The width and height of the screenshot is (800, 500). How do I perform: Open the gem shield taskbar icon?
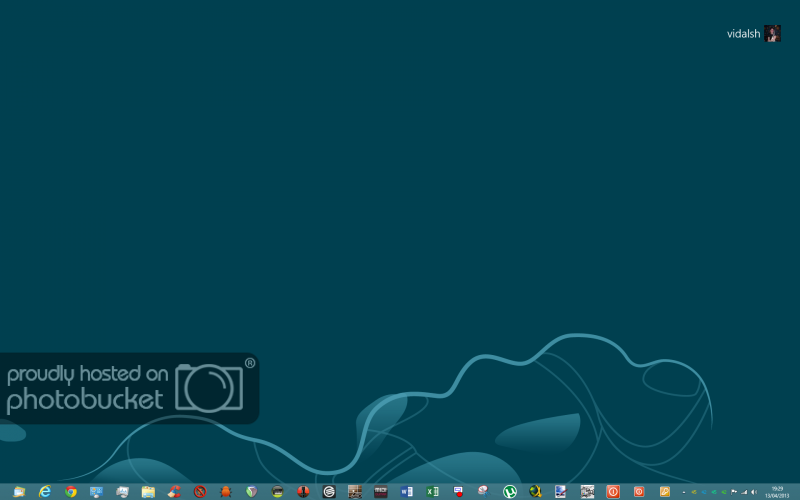[252, 491]
